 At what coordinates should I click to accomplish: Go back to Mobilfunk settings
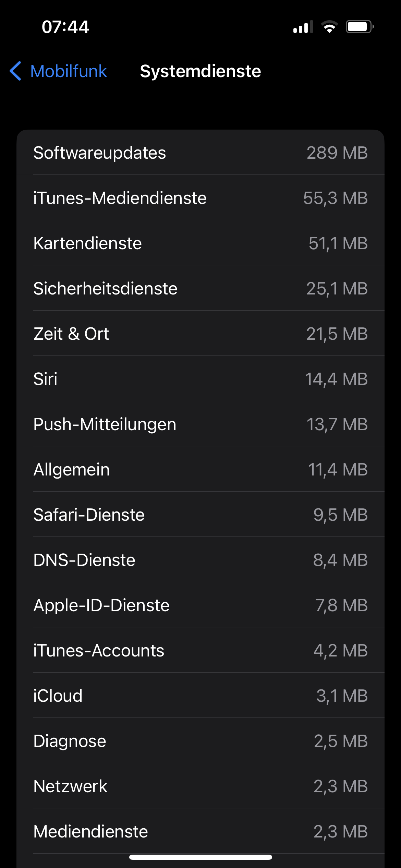[x=69, y=71]
